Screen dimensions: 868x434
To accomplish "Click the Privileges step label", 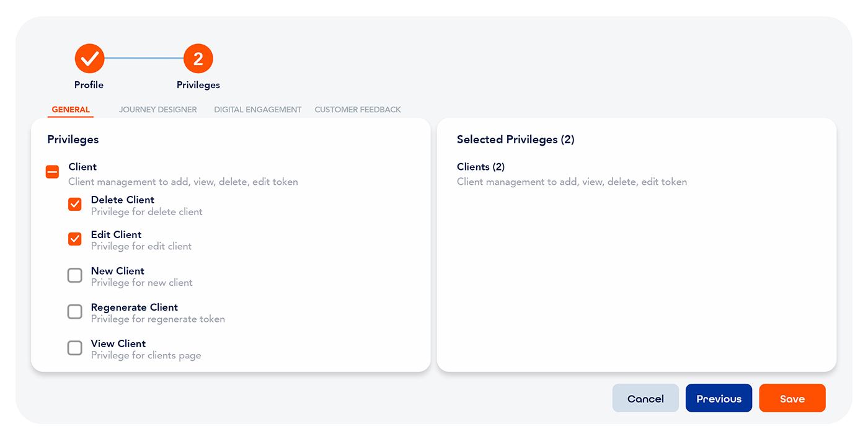I will pyautogui.click(x=198, y=85).
